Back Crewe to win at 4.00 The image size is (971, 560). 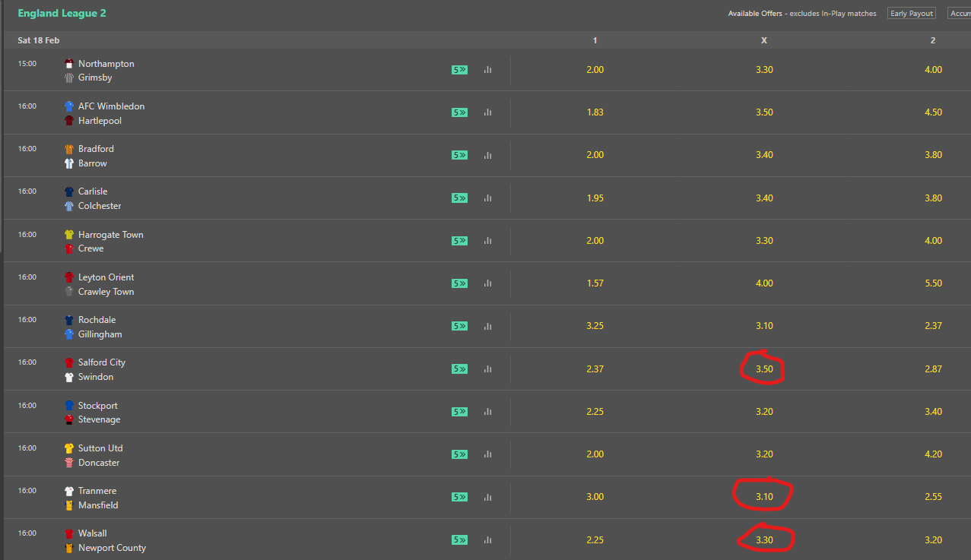933,240
